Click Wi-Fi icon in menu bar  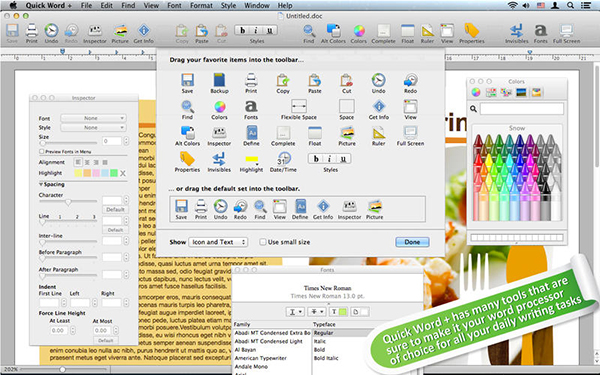(x=512, y=5)
